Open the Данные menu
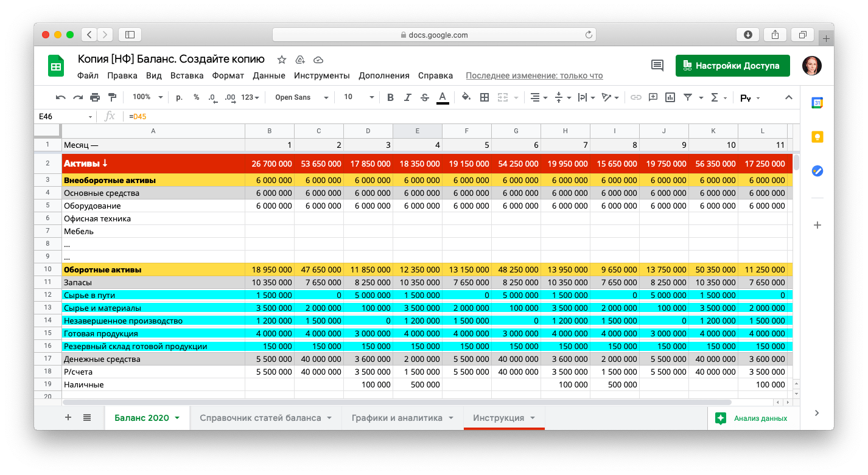 268,76
